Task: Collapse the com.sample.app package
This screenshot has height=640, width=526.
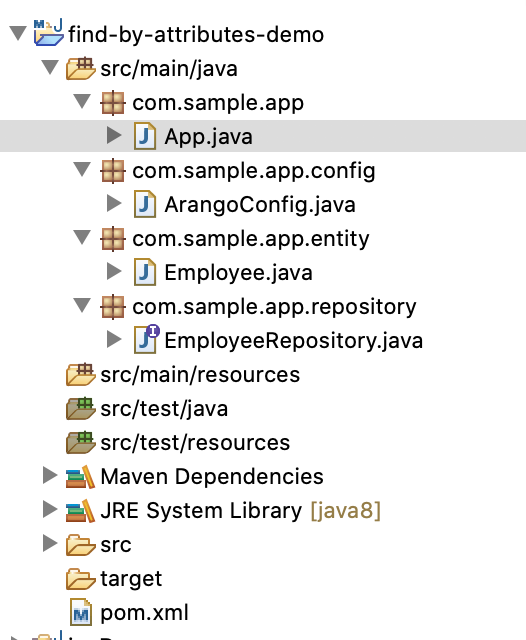Action: (x=82, y=102)
